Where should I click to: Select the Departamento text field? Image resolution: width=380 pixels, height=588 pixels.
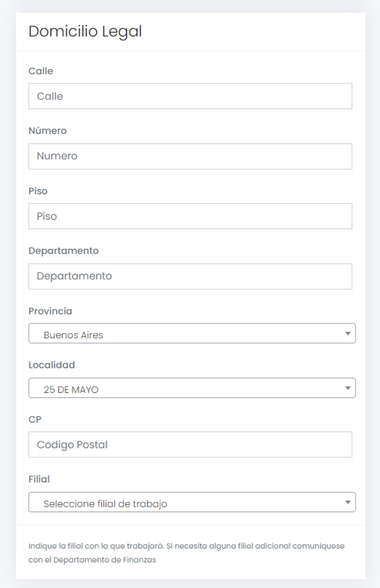coord(190,277)
